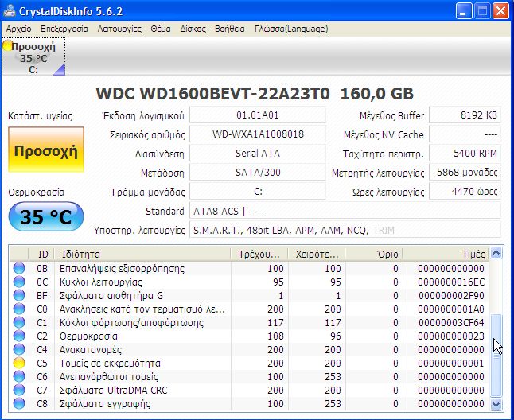514x420 pixels.
Task: Click raw value 000000000023 in Θερμοκρασία row
Action: [x=451, y=336]
